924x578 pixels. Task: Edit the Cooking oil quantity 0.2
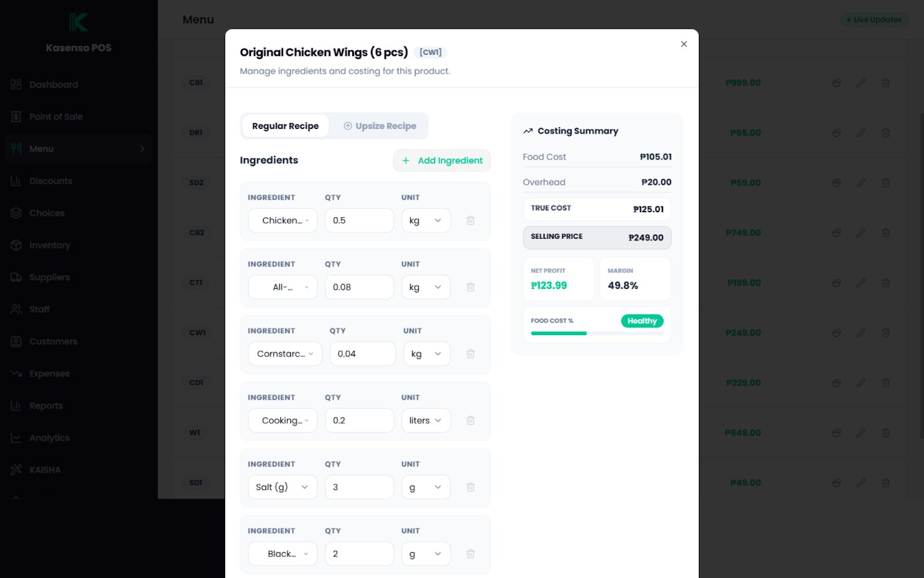359,420
